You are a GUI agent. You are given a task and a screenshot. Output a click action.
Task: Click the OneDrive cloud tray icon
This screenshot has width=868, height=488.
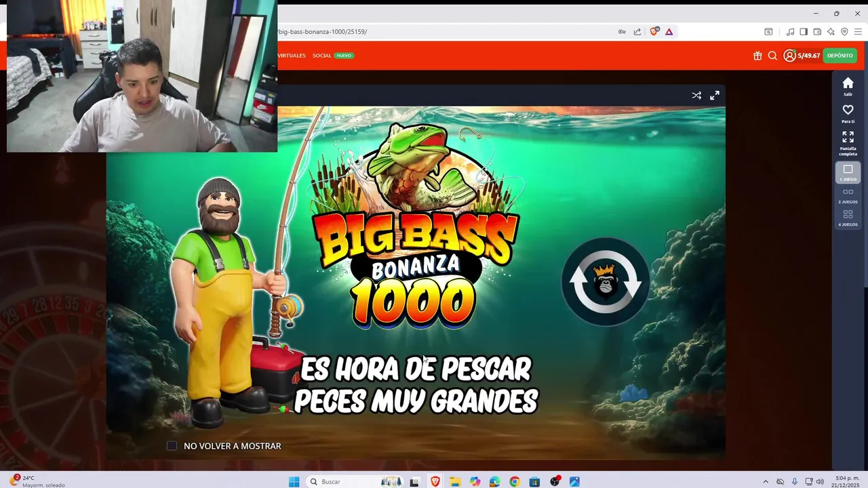coord(781,482)
